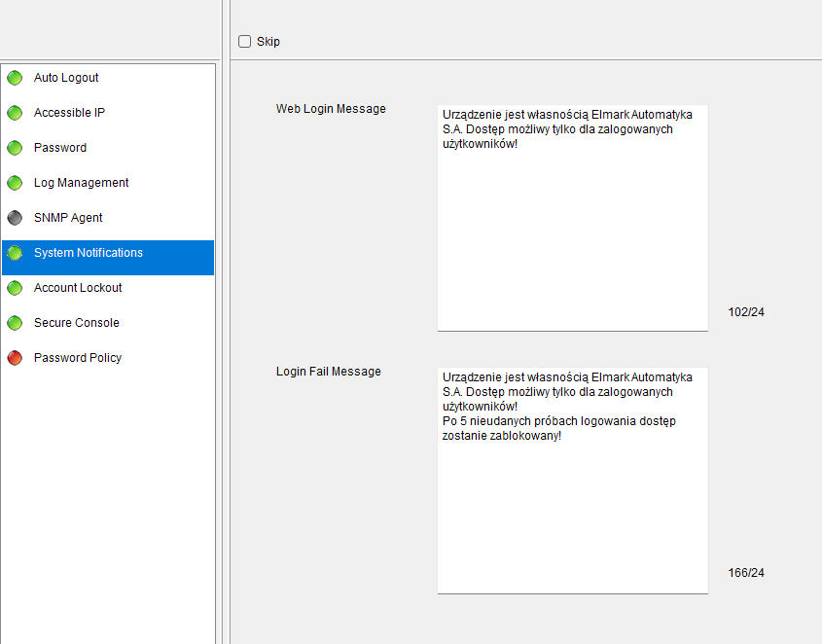
Task: Enable the Skip checkbox
Action: coord(245,42)
